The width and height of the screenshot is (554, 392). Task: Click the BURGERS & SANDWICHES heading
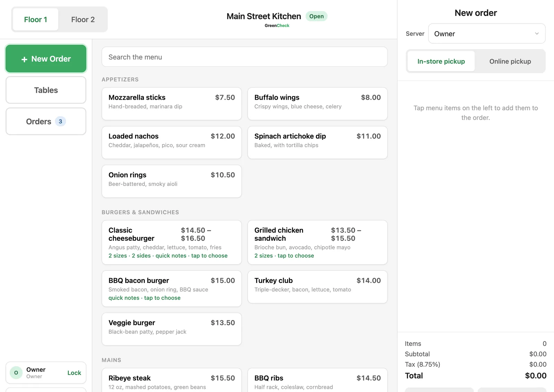pos(140,212)
